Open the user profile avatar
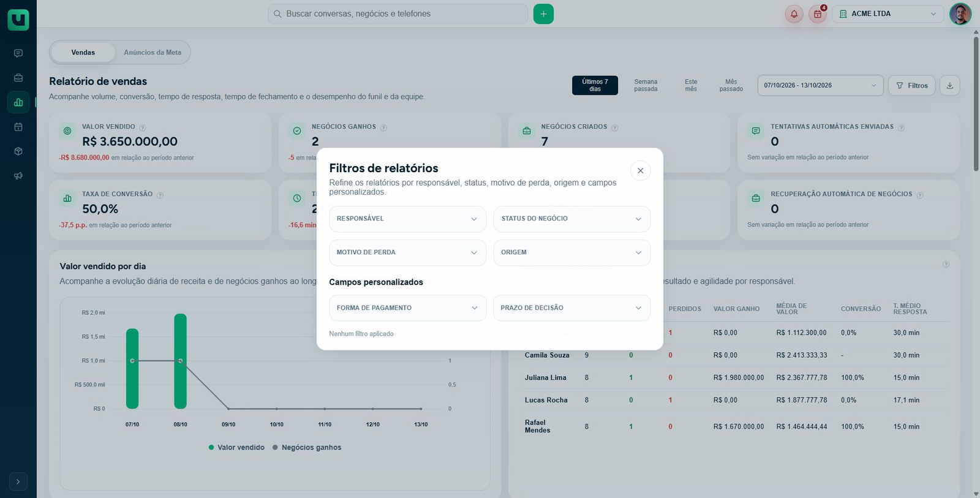Screen dimensions: 980x498 click(960, 14)
